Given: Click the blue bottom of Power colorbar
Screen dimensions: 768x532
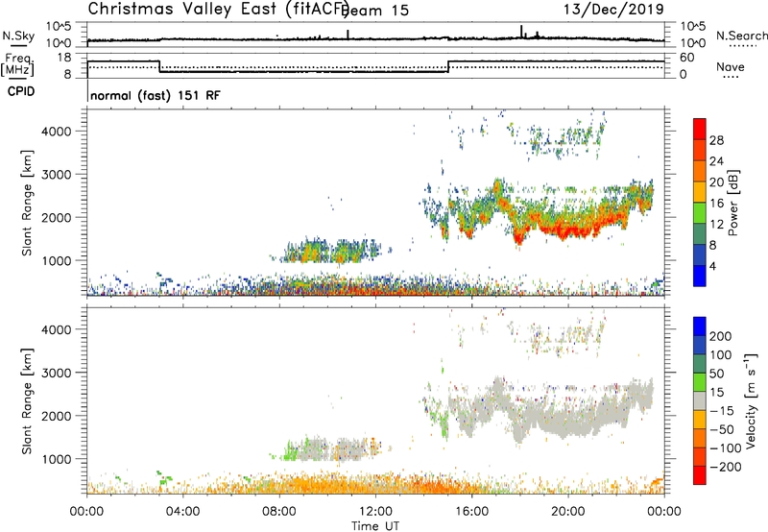Looking at the screenshot, I should [700, 276].
